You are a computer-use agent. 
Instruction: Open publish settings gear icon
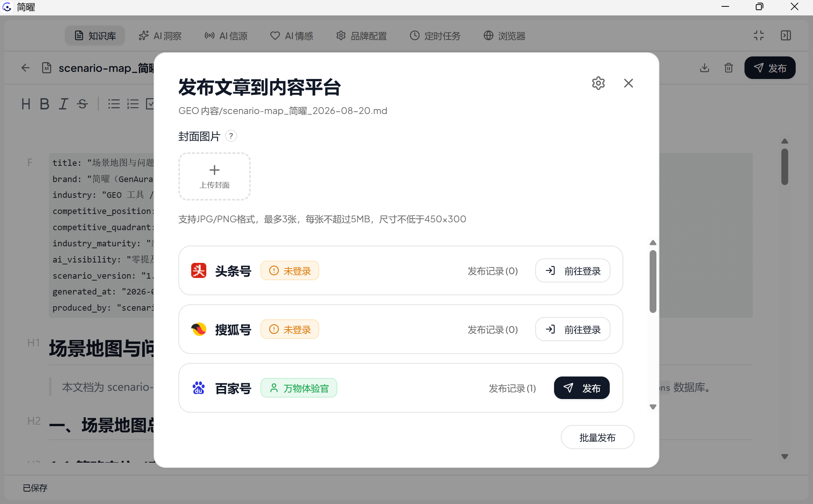[598, 83]
